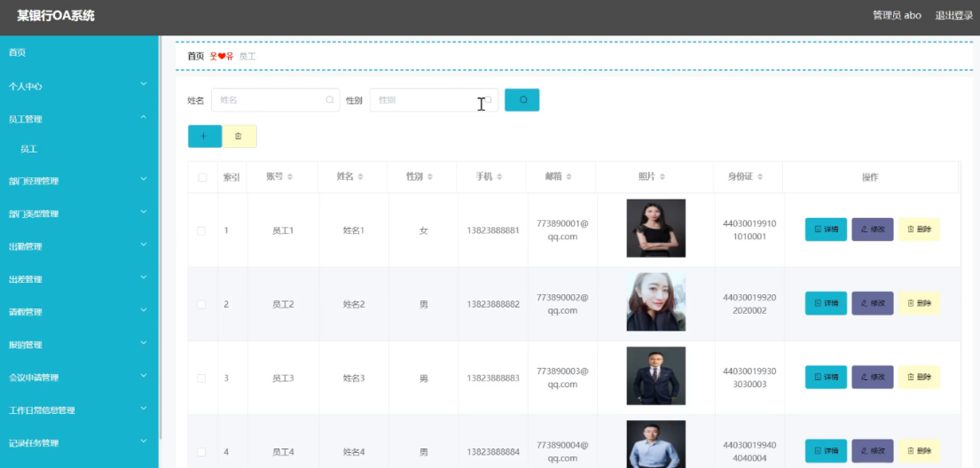Open 详情 for 员工4

point(826,450)
